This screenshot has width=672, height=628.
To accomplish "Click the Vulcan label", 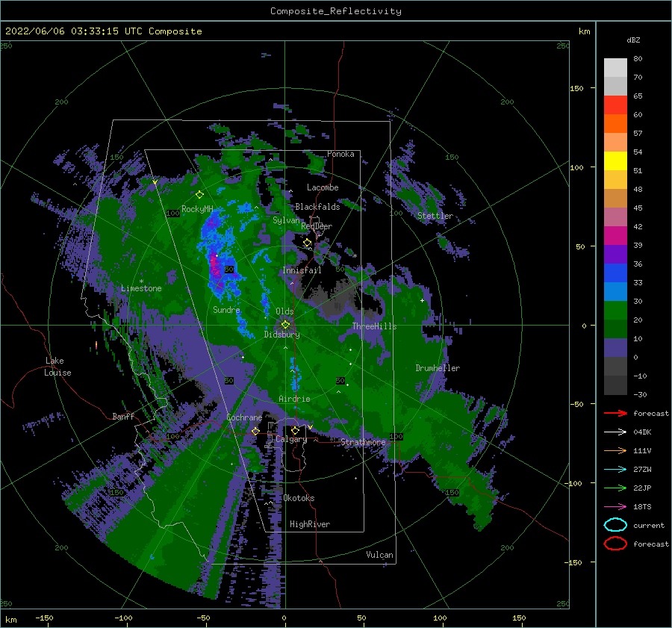I will [x=379, y=555].
